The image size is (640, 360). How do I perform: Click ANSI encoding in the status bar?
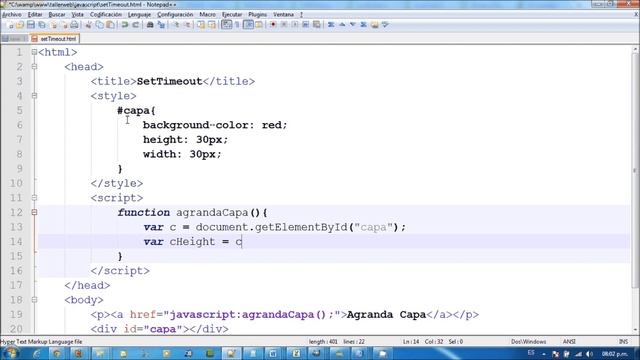coord(569,342)
